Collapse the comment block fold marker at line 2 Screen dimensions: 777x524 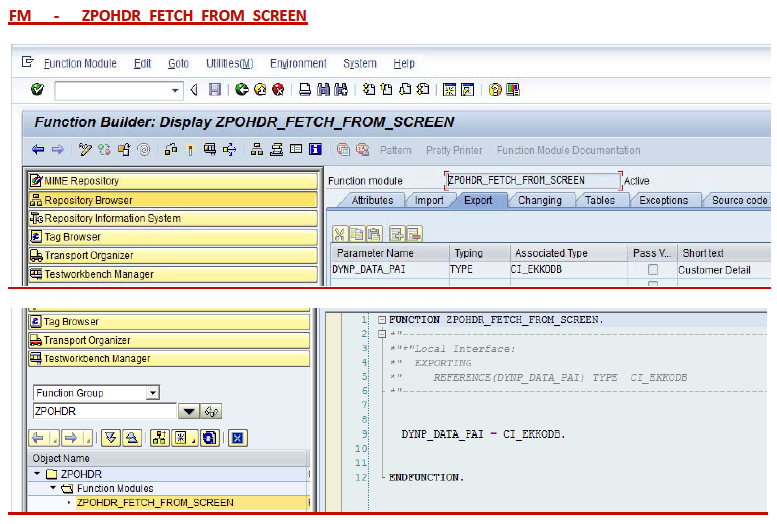382,334
